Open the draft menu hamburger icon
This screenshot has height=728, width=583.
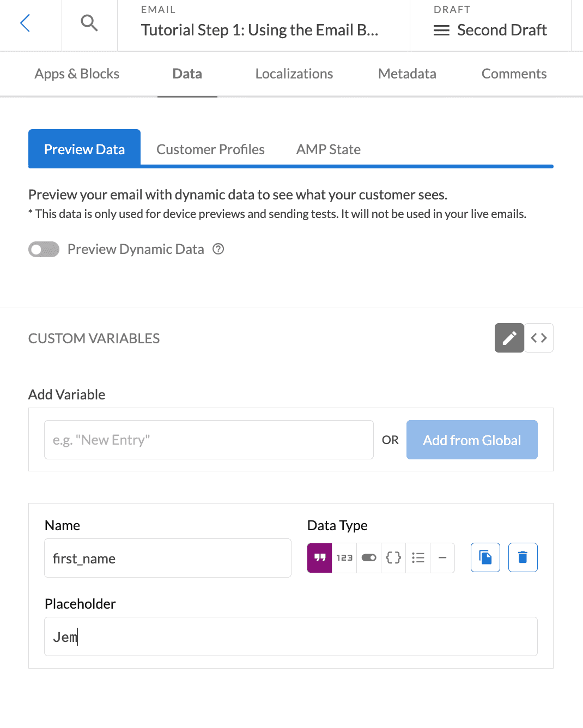(441, 31)
